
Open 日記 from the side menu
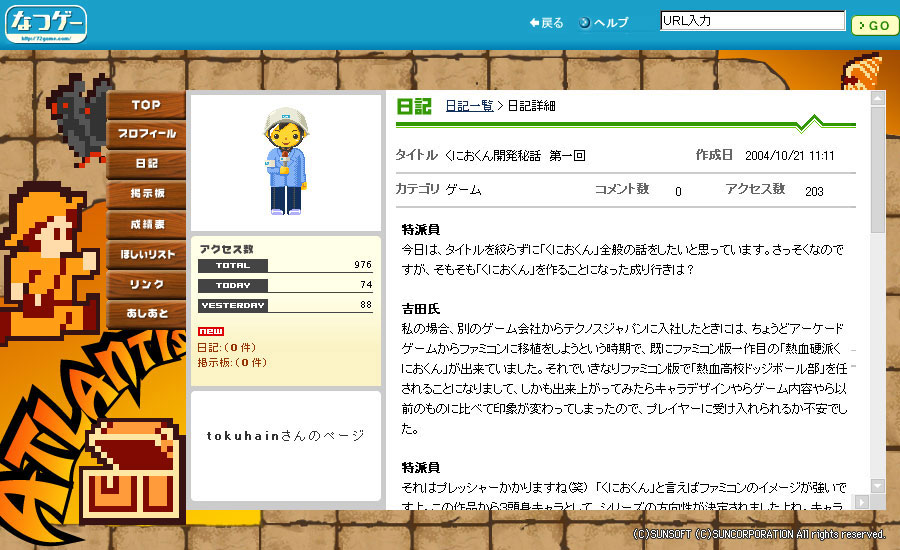146,164
